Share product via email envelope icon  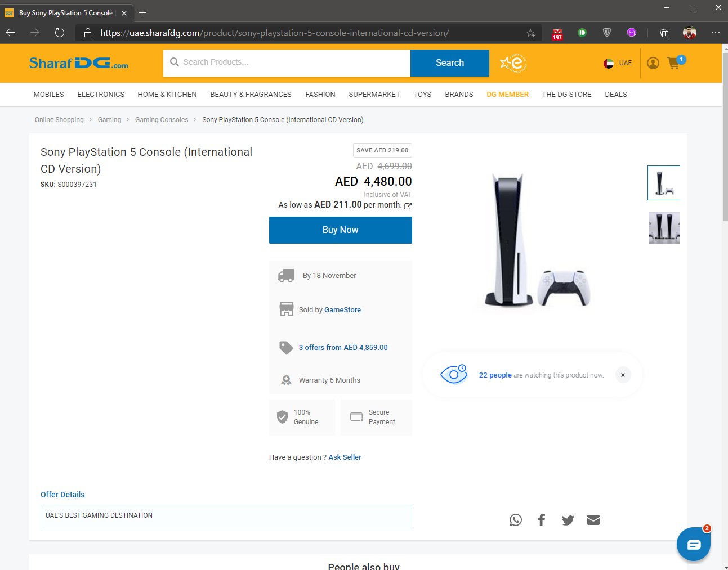[593, 520]
